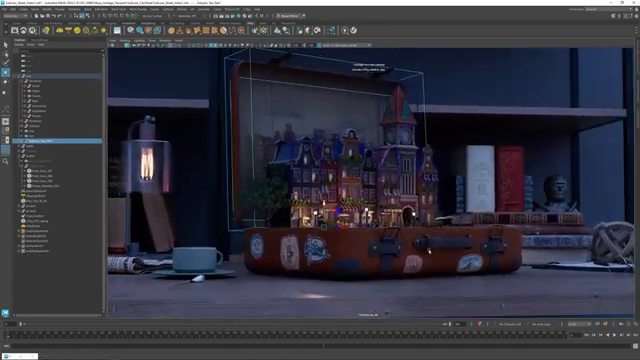Image resolution: width=640 pixels, height=360 pixels.
Task: Open the viewport Panels menu
Action: [x=179, y=40]
